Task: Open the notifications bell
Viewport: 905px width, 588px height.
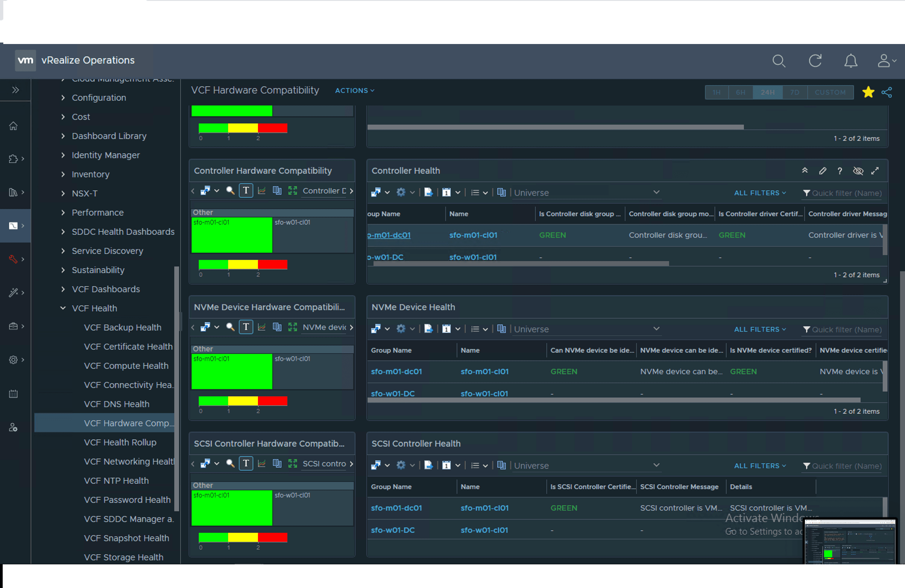Action: (x=851, y=61)
